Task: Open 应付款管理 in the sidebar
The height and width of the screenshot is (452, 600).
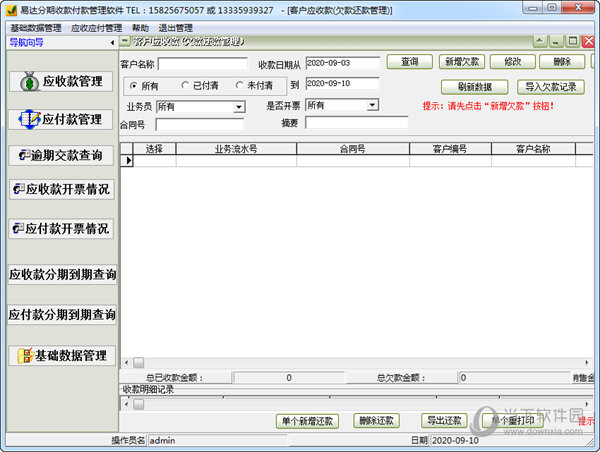Action: (x=62, y=119)
